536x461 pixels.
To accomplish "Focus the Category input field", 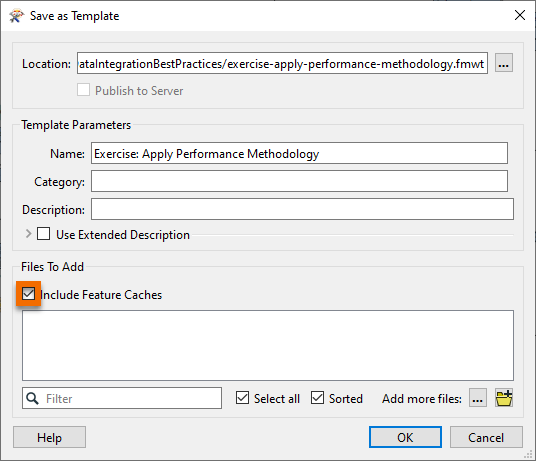I will click(x=299, y=181).
